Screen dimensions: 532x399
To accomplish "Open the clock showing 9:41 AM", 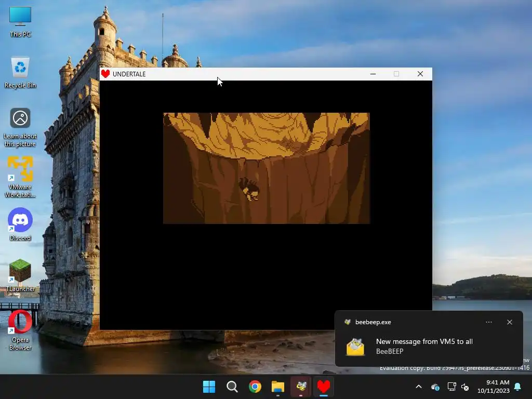I will coord(494,387).
